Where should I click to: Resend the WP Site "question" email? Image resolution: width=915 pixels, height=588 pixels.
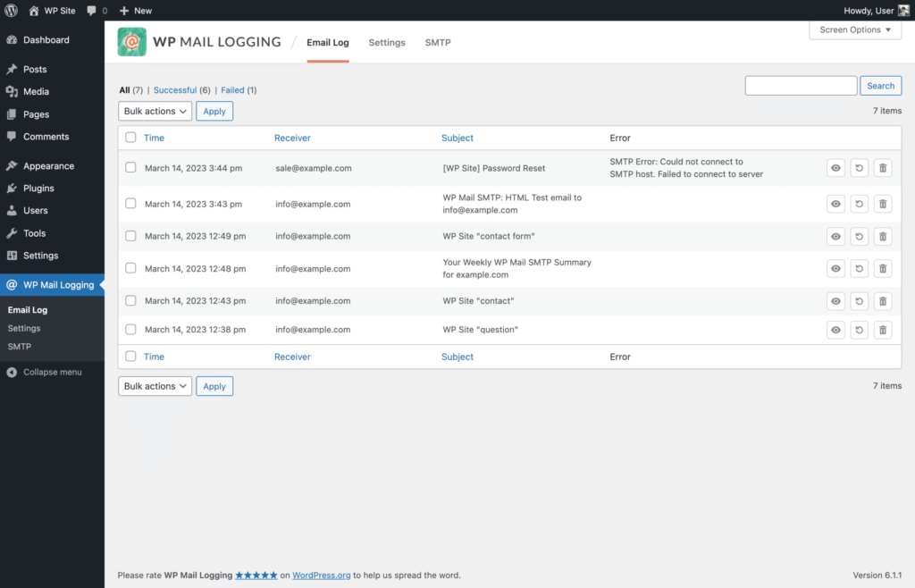[x=859, y=329]
